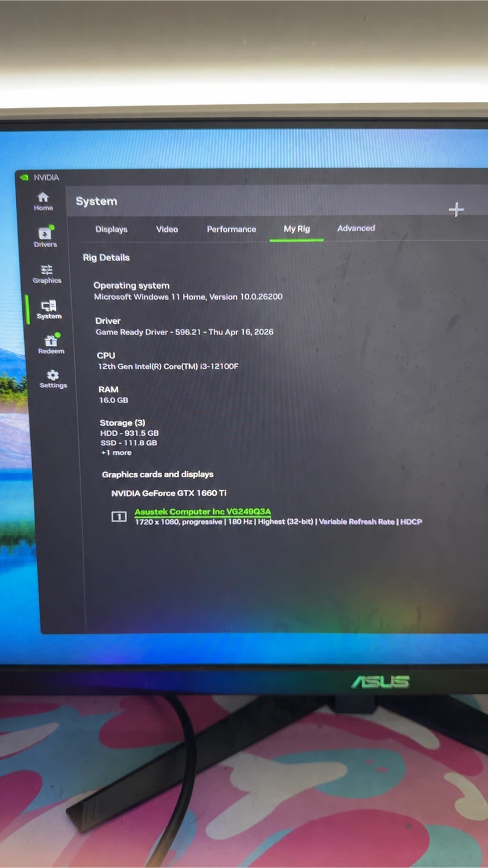Open the Asustek Computer Inc VG249Q3A link
This screenshot has height=868, width=488.
[202, 512]
